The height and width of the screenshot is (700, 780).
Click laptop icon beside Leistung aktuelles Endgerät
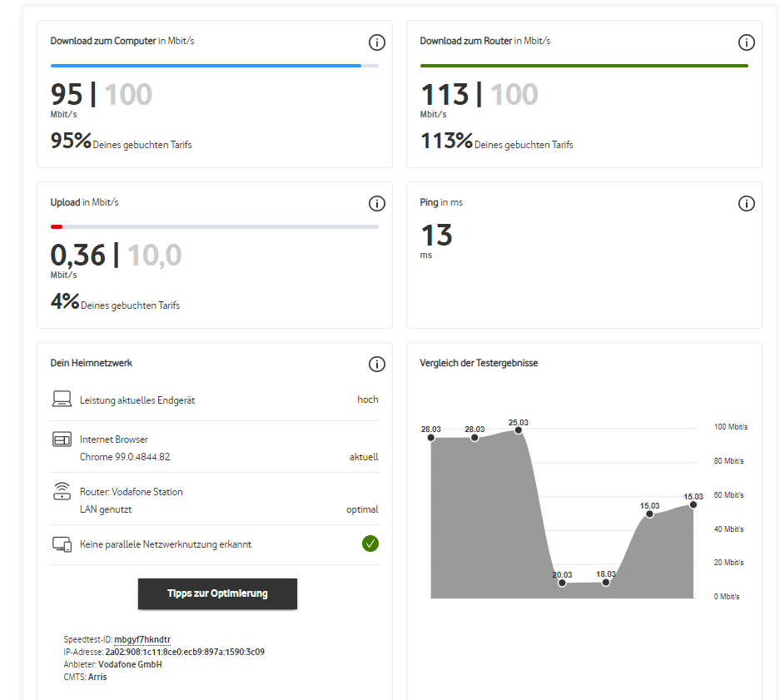62,399
